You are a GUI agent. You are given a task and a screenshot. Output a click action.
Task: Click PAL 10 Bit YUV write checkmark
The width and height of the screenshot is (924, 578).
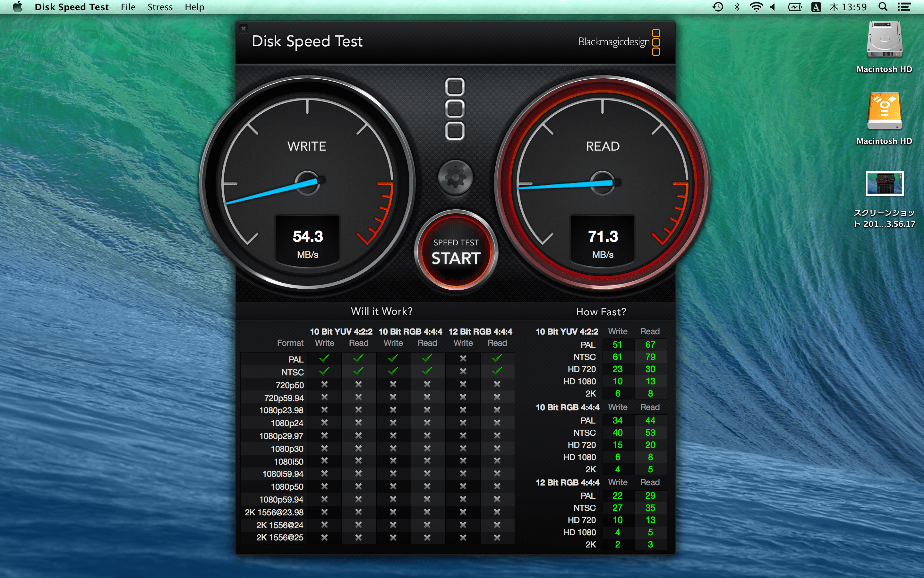324,359
